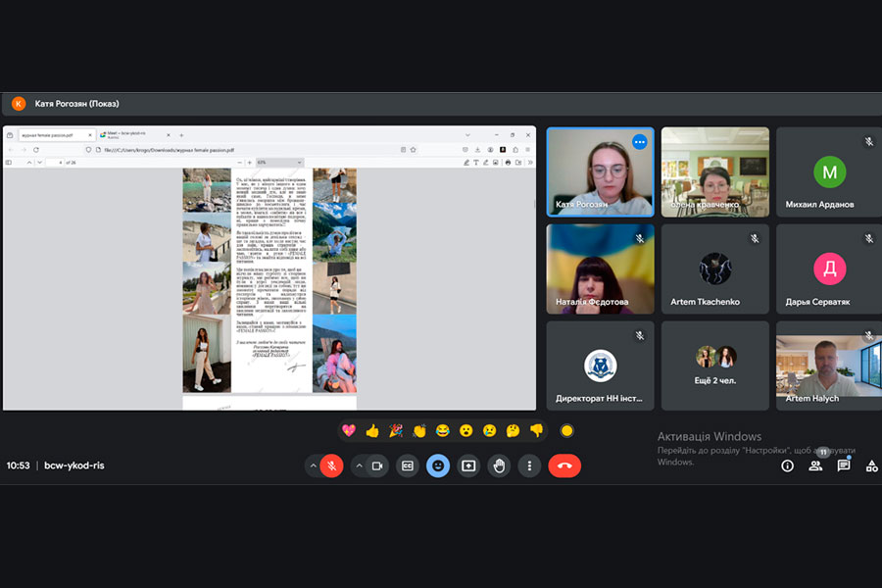
Task: Select Елена Кравченко video tile
Action: click(x=715, y=171)
